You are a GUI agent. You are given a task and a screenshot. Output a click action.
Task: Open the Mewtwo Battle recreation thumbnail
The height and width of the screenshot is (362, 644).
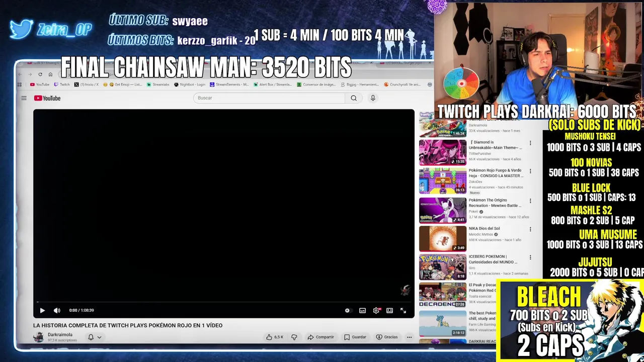443,210
